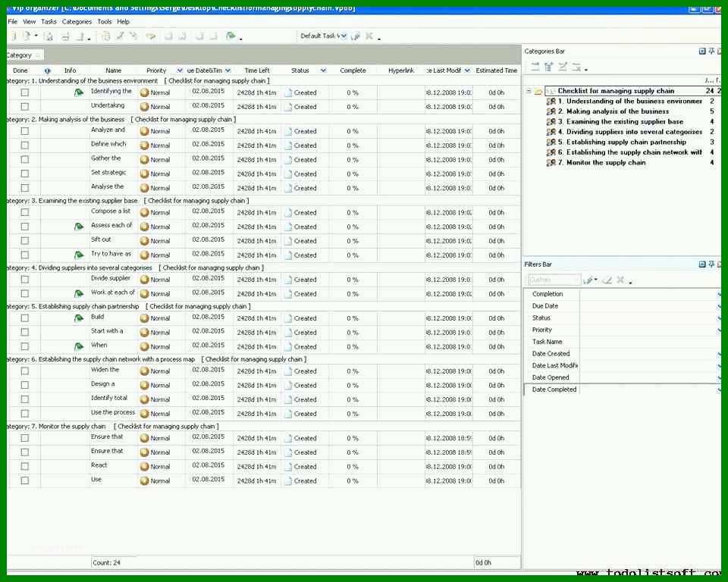Click the curved-arrow yellow icon in main toolbar

151,36
